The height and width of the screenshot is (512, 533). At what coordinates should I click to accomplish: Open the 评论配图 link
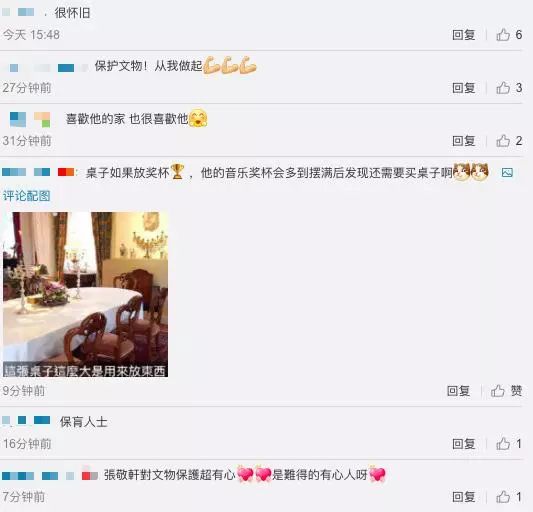[27, 196]
